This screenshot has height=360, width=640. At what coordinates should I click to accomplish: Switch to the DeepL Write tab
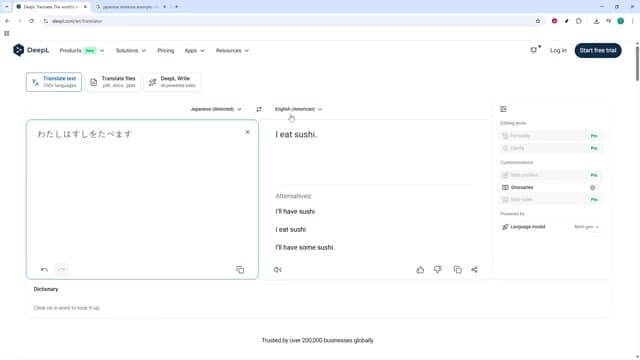(172, 82)
